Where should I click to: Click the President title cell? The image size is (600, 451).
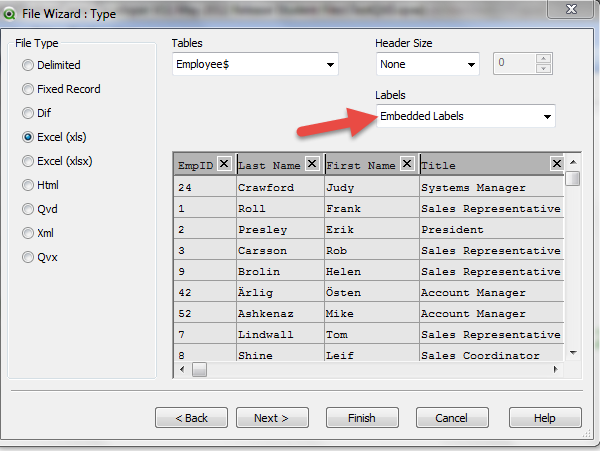[x=492, y=229]
